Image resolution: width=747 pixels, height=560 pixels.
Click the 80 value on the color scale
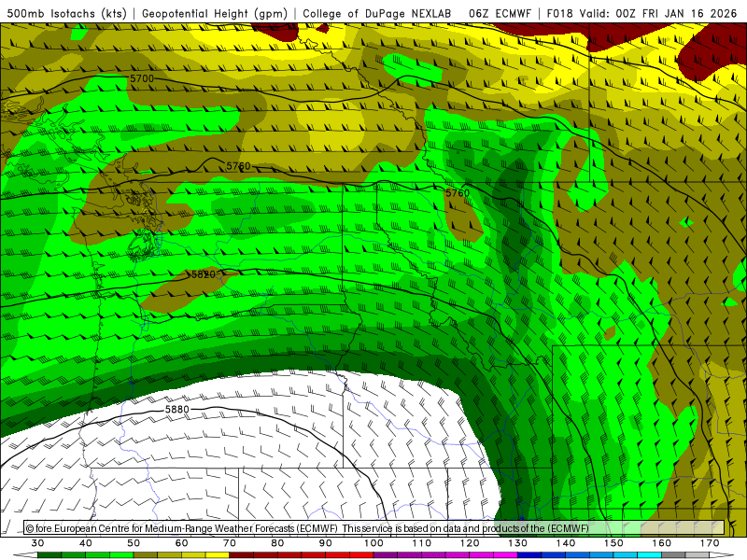point(277,543)
